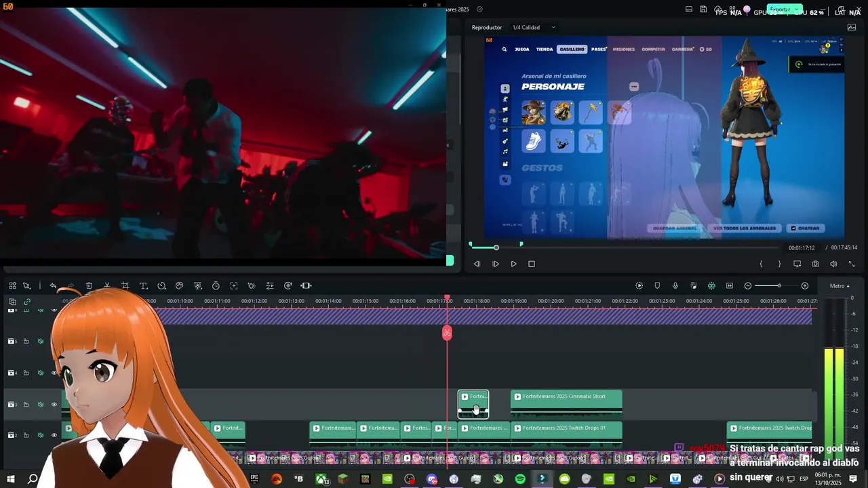The height and width of the screenshot is (488, 868).
Task: Open the 1/4 Calidad quality dropdown
Action: coord(534,28)
